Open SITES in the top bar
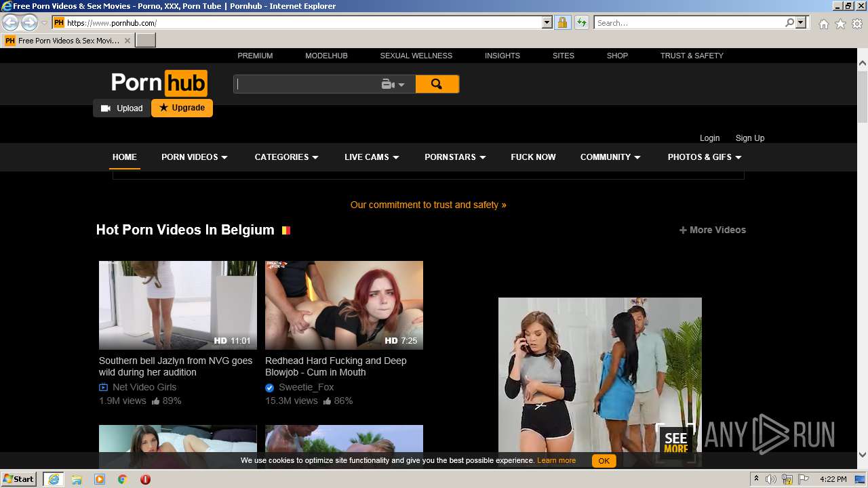868x488 pixels. click(x=564, y=56)
